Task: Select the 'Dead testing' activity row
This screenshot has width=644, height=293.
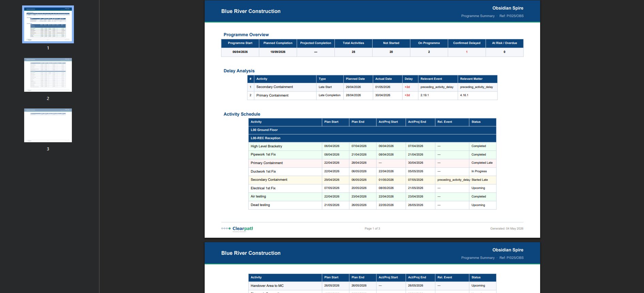Action: point(372,205)
